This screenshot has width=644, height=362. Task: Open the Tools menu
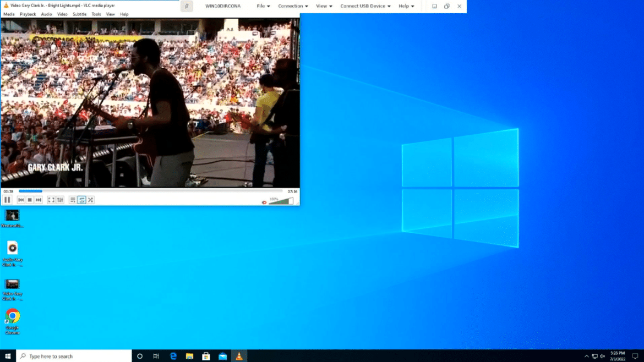(96, 14)
